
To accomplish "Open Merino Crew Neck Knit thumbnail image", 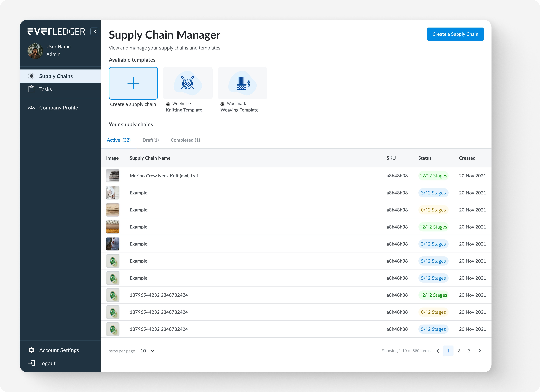I will [x=113, y=176].
